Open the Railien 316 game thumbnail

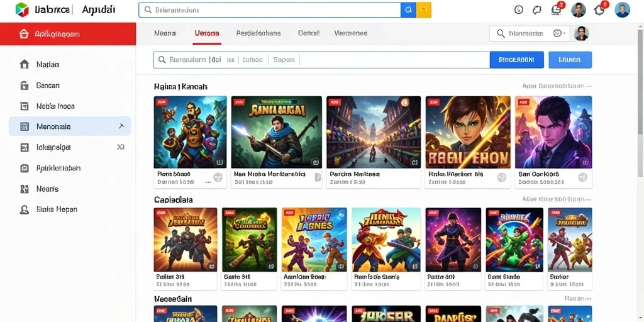point(186,240)
